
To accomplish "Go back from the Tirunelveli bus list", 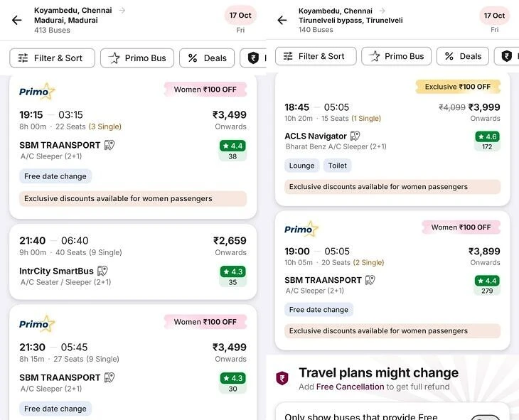I will point(282,20).
